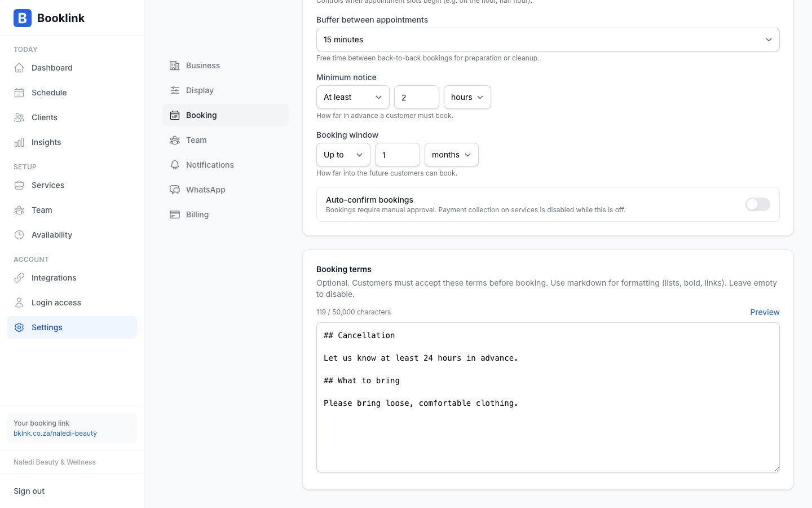Click the WhatsApp chat icon
Image resolution: width=812 pixels, height=508 pixels.
pyautogui.click(x=175, y=190)
